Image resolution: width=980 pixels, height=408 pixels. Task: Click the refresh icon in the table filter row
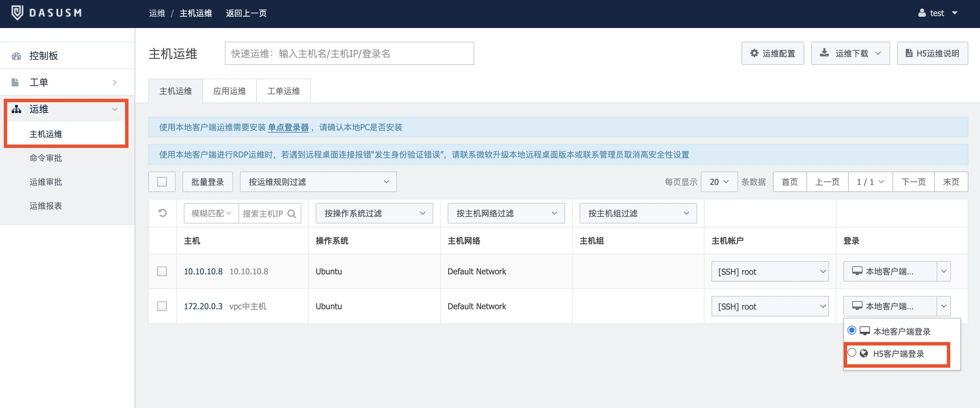pos(162,213)
